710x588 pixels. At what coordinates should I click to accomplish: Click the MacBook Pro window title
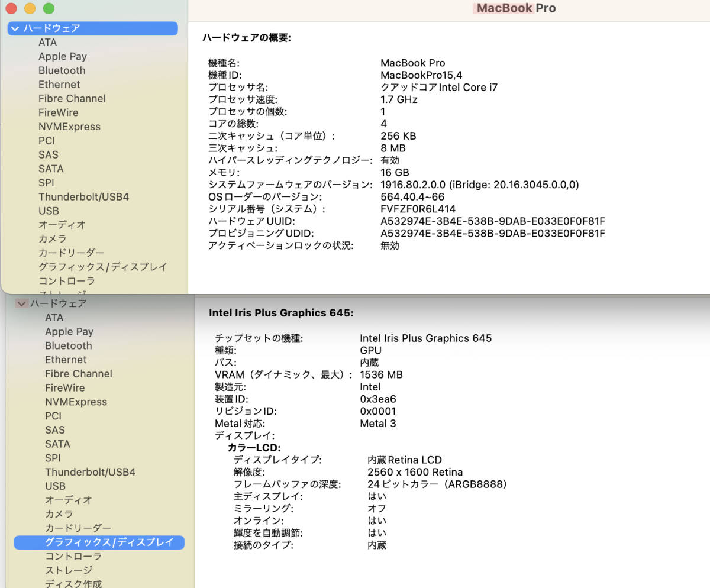pyautogui.click(x=517, y=8)
